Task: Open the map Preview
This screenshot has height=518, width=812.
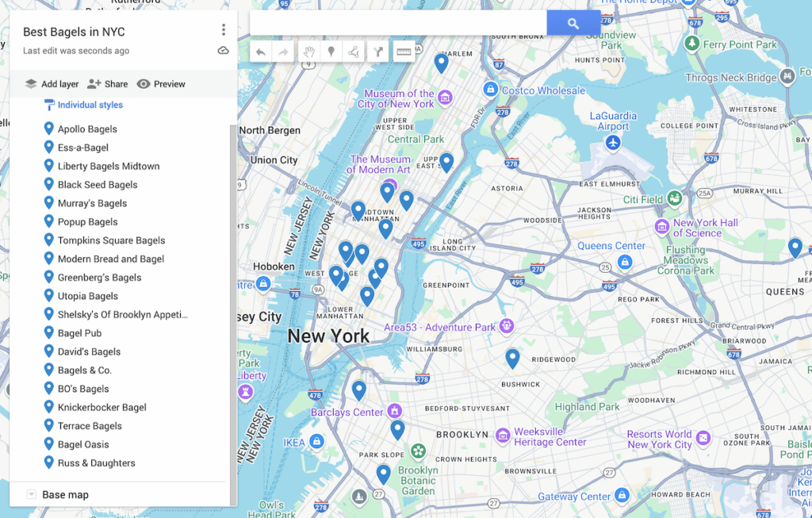Action: coord(161,84)
